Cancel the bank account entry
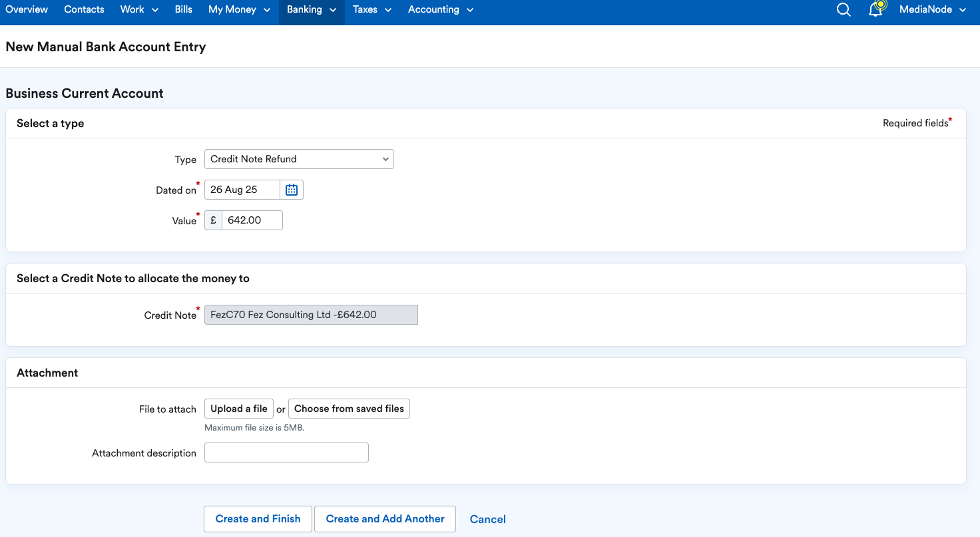Image resolution: width=980 pixels, height=537 pixels. pos(487,520)
